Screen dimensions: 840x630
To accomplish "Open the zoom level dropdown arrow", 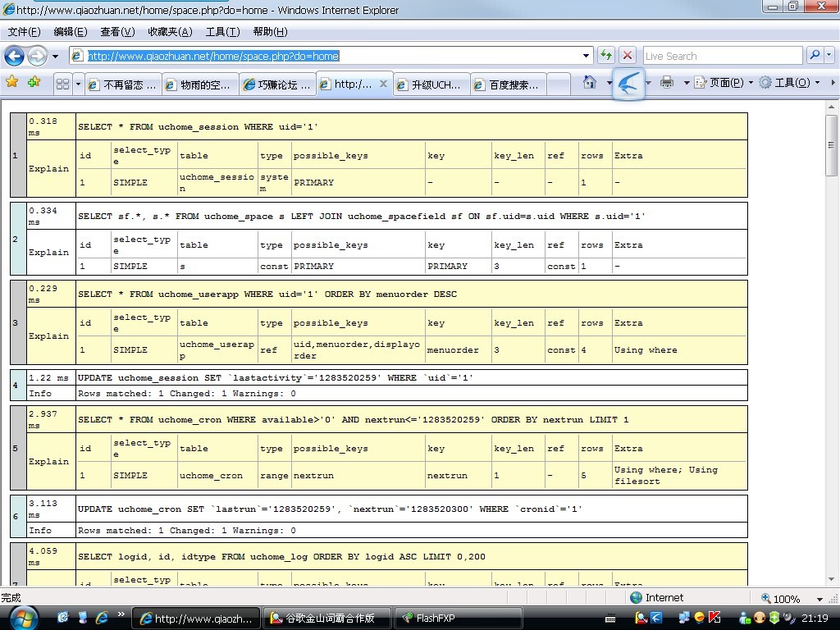I will (x=819, y=599).
